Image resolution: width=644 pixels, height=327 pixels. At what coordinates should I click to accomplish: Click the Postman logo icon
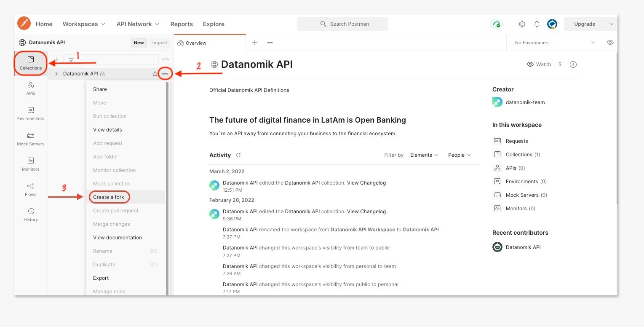(24, 24)
